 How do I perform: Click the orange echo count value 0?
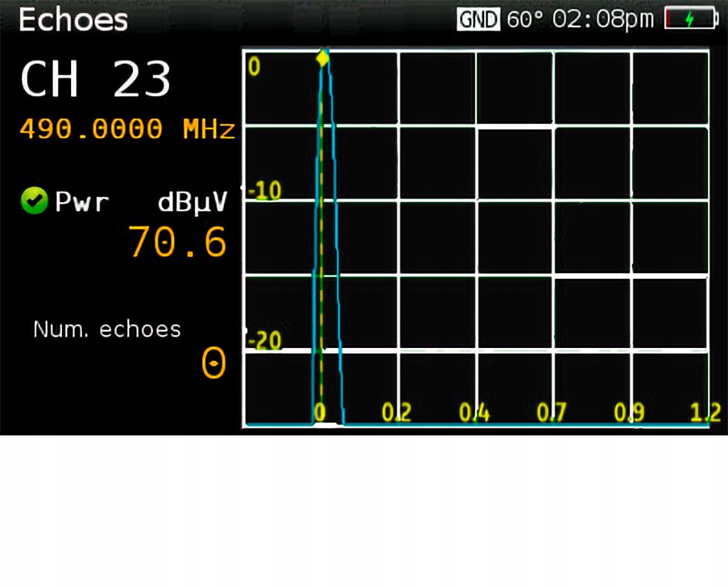click(x=214, y=363)
